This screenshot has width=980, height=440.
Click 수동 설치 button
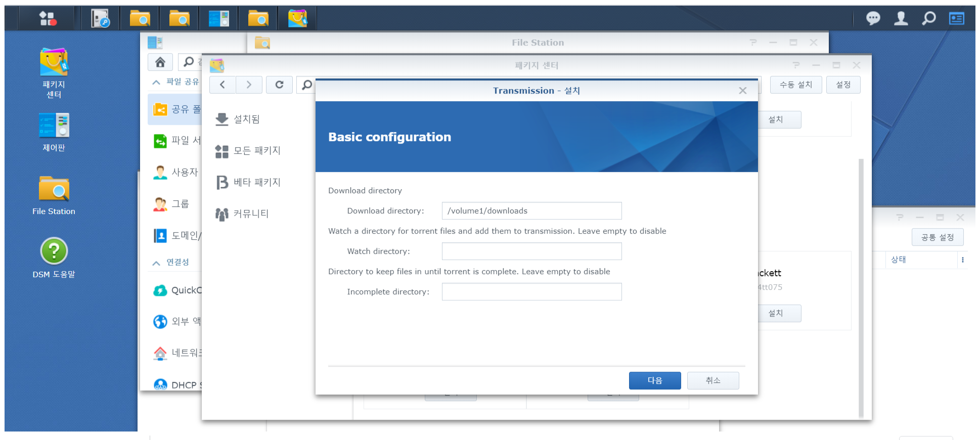796,84
